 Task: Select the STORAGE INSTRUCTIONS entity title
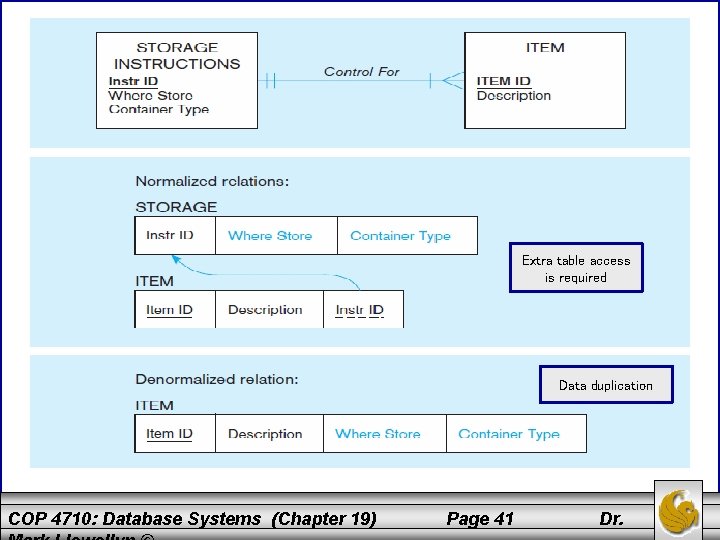[177, 56]
